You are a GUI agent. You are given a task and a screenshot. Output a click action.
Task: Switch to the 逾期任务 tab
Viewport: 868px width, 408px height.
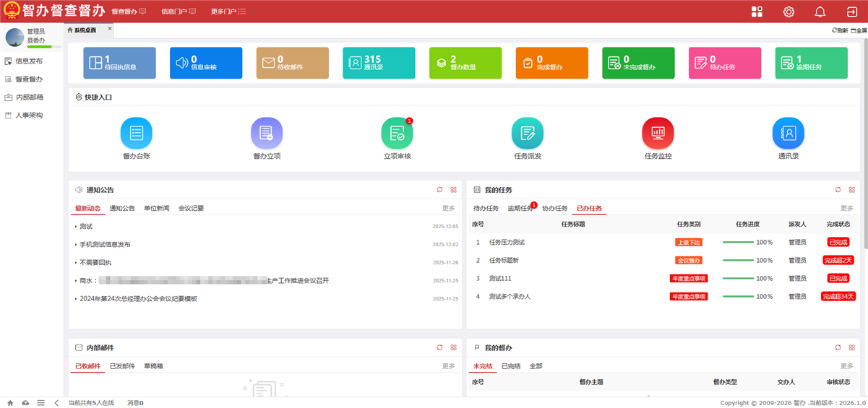click(x=520, y=209)
